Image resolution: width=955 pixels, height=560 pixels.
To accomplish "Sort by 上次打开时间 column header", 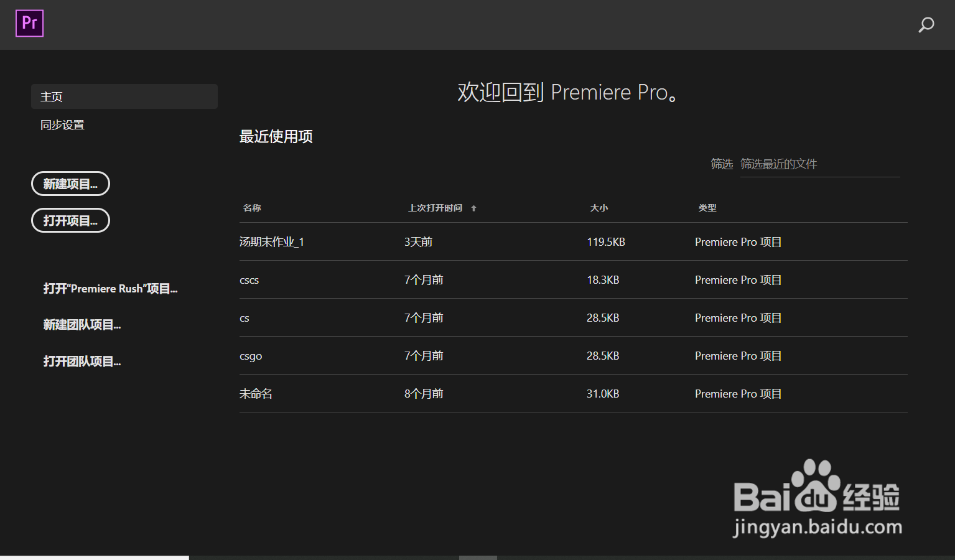I will pyautogui.click(x=435, y=208).
